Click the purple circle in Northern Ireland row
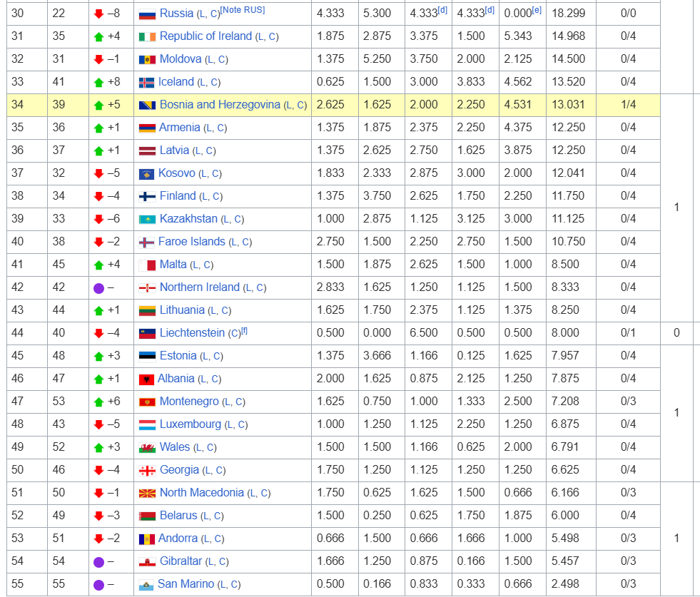Viewport: 700px width, 597px height. pyautogui.click(x=98, y=288)
